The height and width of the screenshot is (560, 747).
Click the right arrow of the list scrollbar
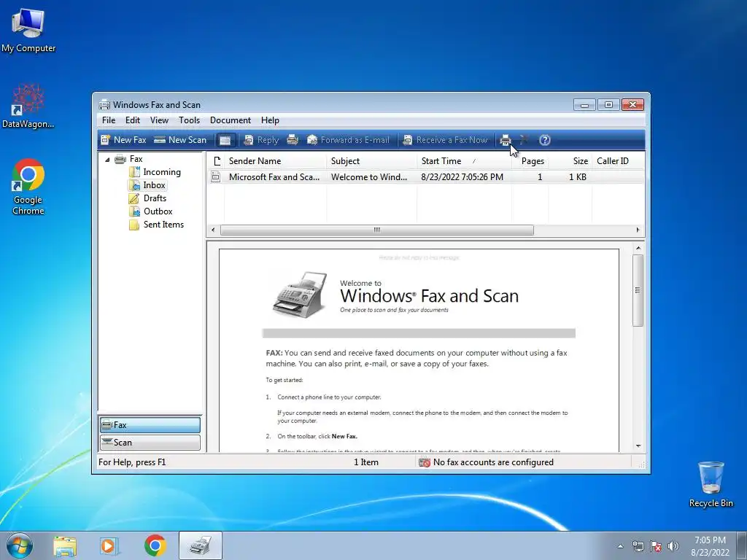pyautogui.click(x=638, y=230)
